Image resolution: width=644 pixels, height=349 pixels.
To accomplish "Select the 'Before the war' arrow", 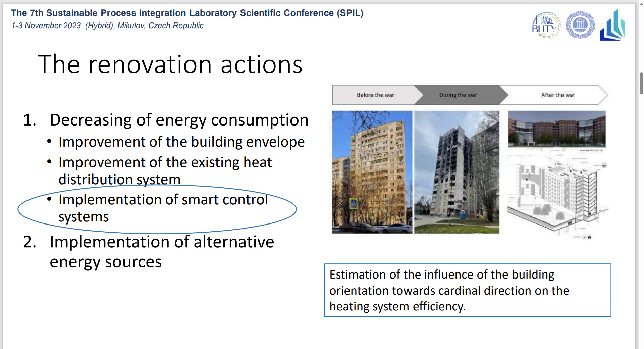I will 375,95.
